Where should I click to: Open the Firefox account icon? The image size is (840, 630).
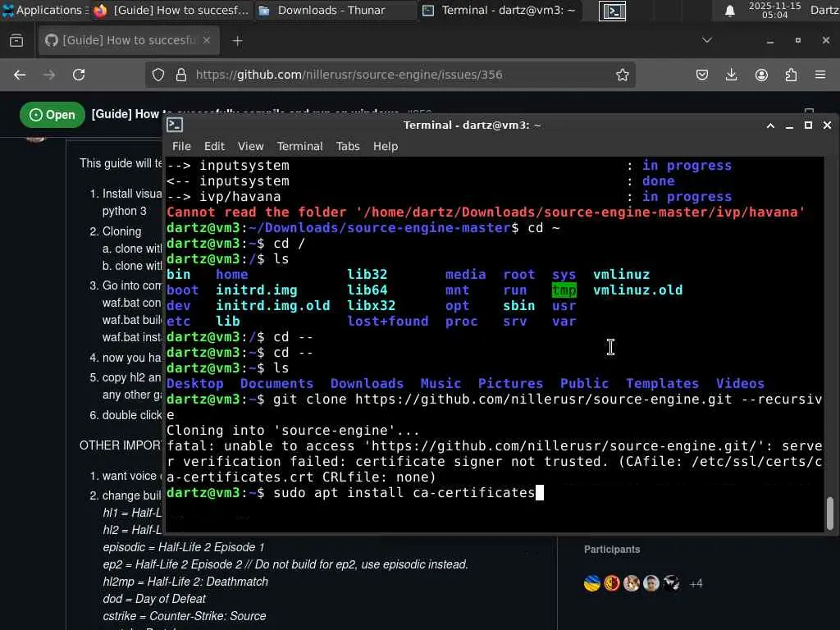point(761,75)
